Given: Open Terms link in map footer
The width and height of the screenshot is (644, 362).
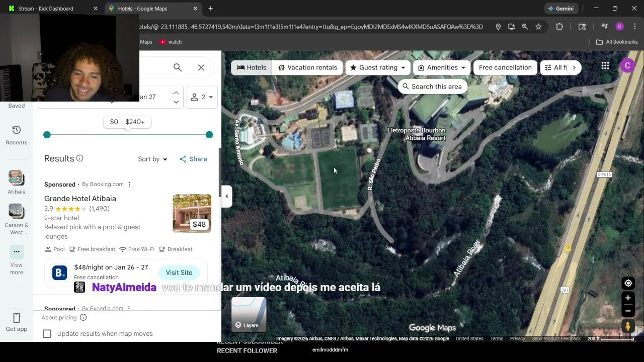Looking at the screenshot, I should tap(497, 339).
